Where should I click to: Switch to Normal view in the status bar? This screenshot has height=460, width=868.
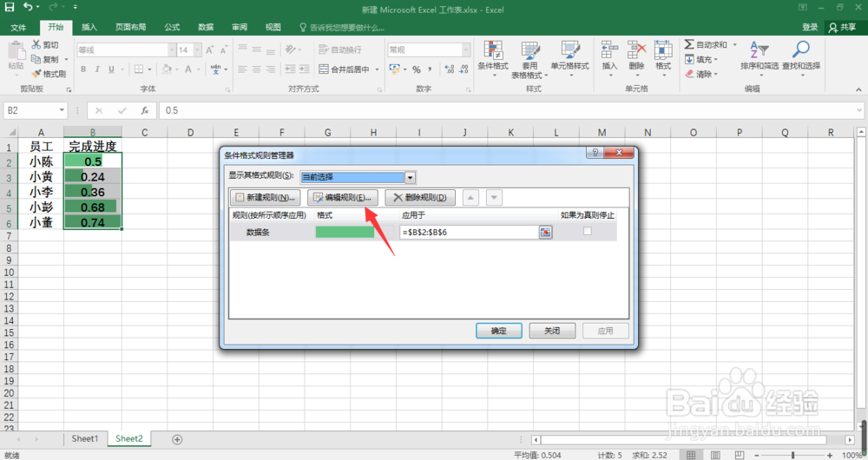(691, 455)
